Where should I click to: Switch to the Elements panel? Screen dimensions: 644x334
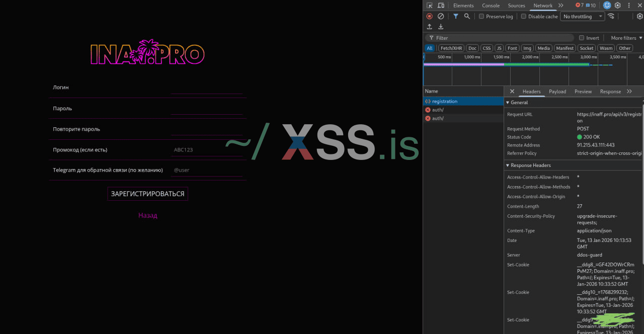click(463, 6)
